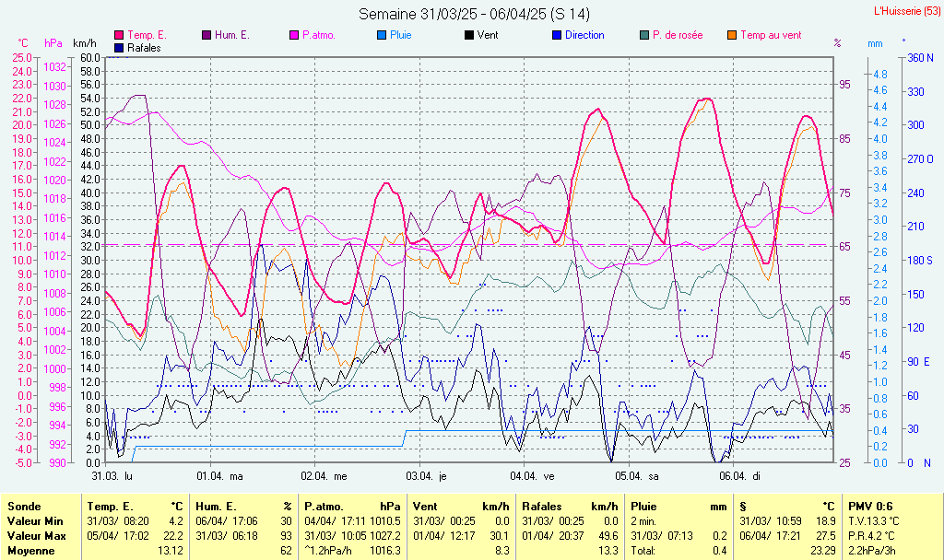The image size is (944, 560).
Task: Click the light blue Pluie legend swatch
Action: pyautogui.click(x=381, y=35)
